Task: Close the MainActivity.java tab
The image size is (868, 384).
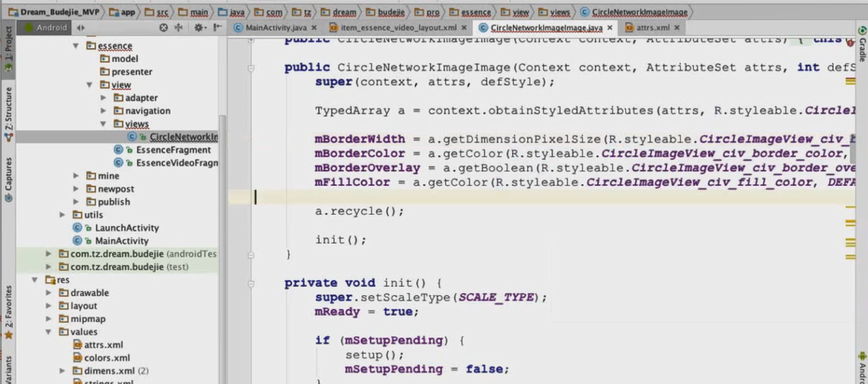Action: pyautogui.click(x=314, y=28)
